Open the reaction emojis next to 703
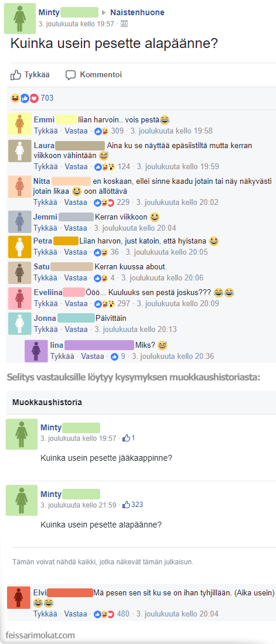The height and width of the screenshot is (644, 276). point(24,98)
